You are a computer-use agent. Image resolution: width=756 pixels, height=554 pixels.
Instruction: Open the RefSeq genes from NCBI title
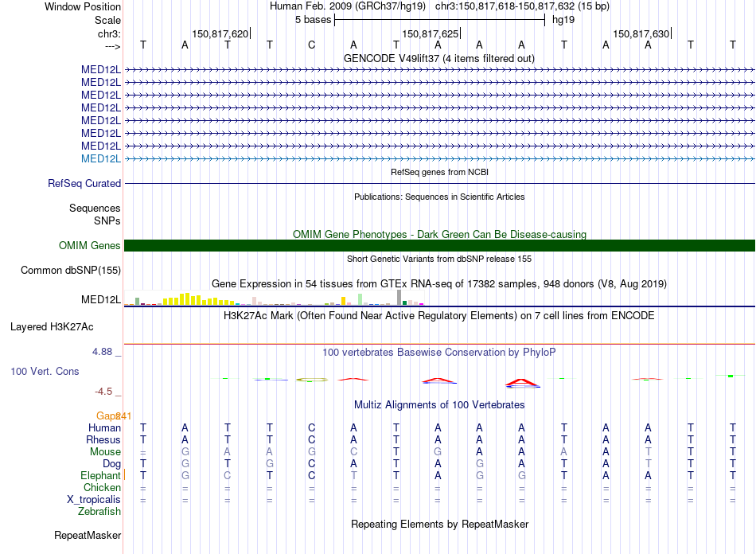[x=439, y=172]
